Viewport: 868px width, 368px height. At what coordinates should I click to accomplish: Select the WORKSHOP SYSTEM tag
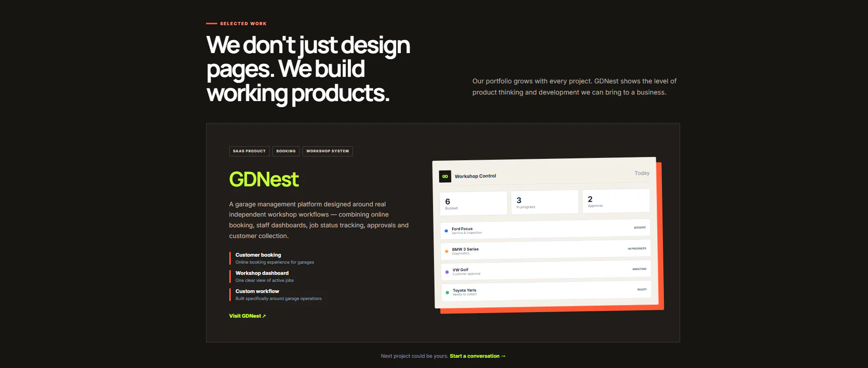click(x=328, y=151)
